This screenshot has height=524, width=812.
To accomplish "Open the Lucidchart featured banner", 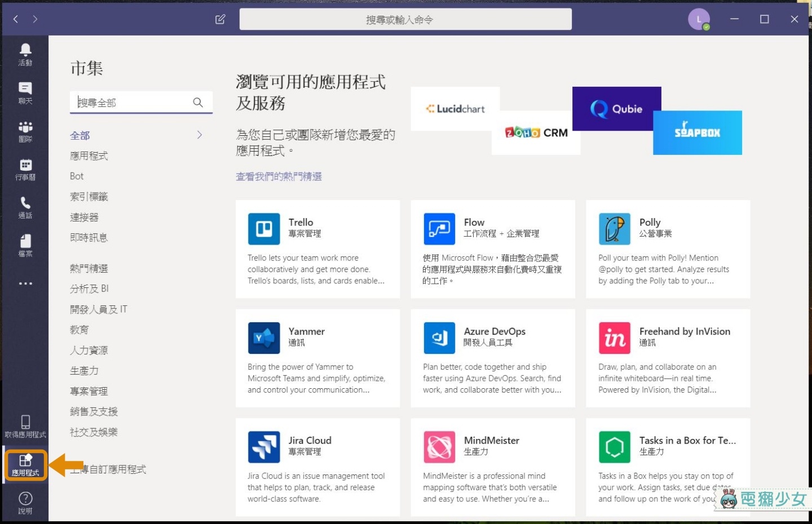I will [x=455, y=109].
